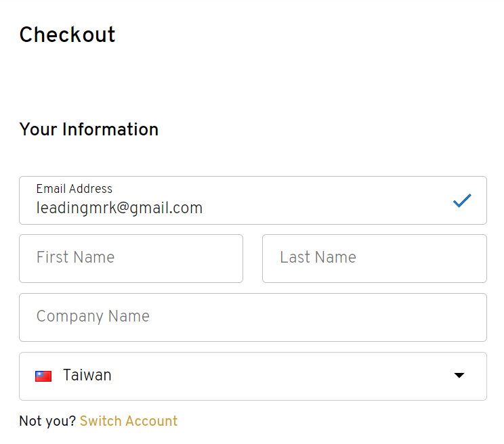This screenshot has width=504, height=444.
Task: Click the Switch Account link
Action: point(129,421)
